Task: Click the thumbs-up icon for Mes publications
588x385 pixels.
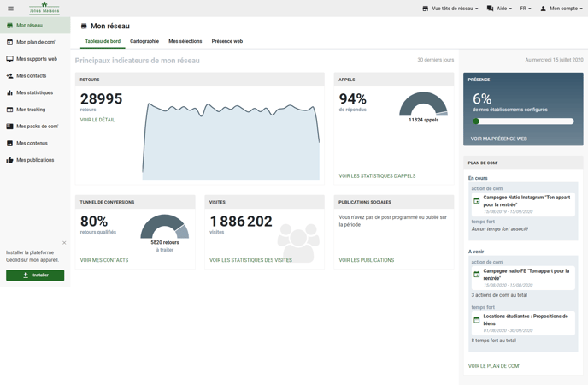Action: coord(9,160)
